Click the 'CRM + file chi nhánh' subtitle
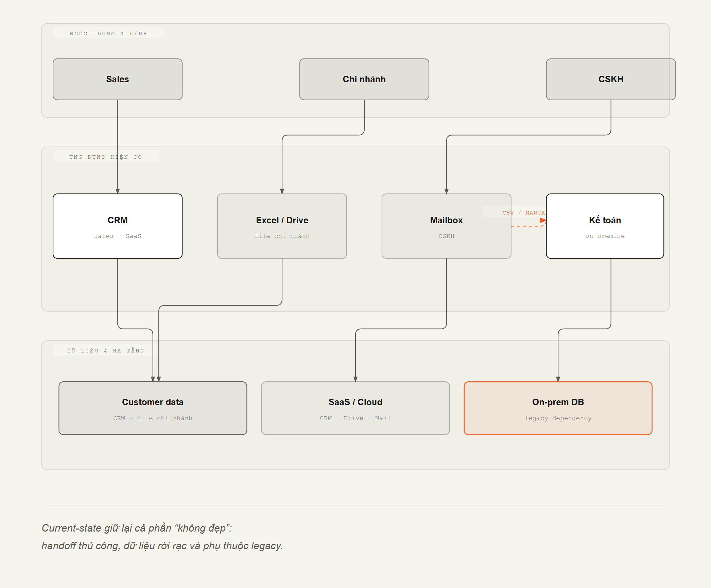 tap(153, 418)
